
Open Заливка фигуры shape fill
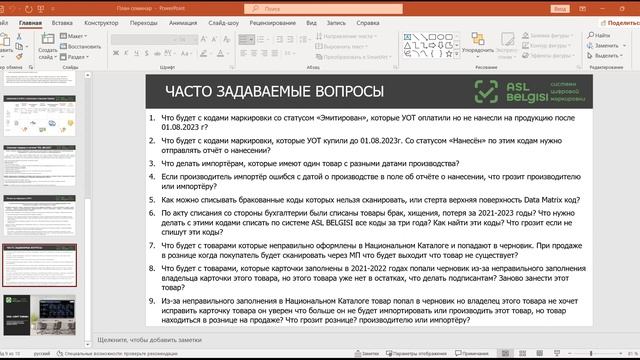[x=547, y=36]
